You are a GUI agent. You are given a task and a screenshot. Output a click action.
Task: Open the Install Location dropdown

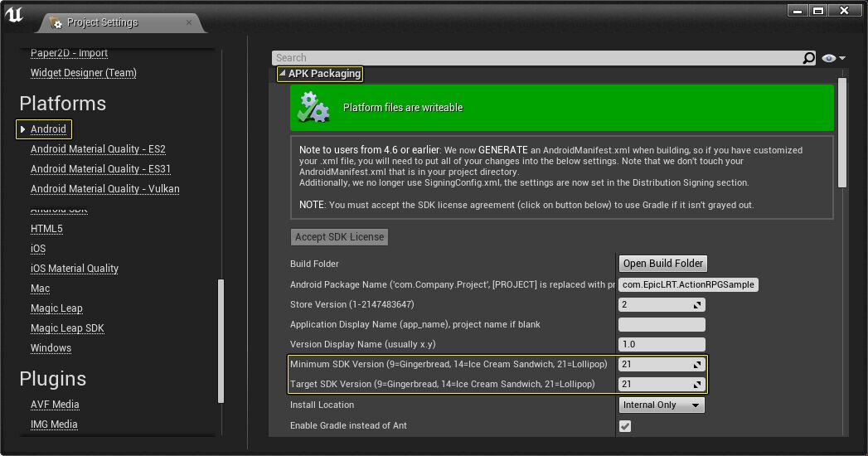click(x=662, y=405)
